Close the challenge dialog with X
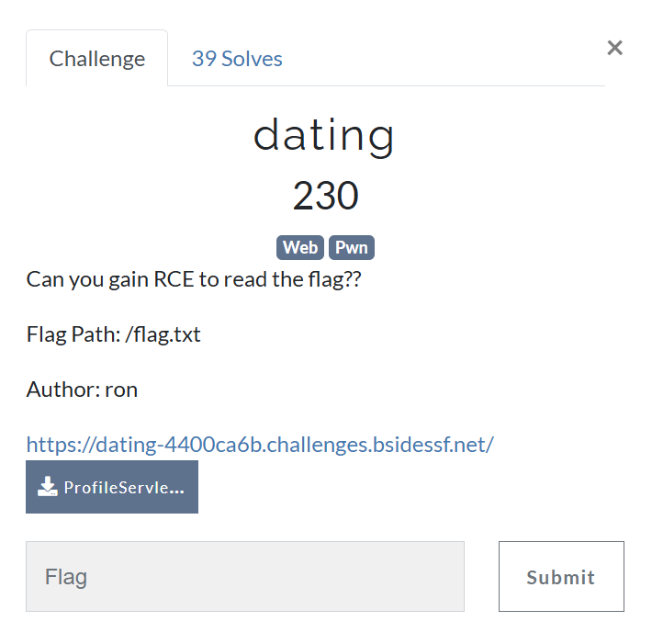652x644 pixels. (x=614, y=48)
